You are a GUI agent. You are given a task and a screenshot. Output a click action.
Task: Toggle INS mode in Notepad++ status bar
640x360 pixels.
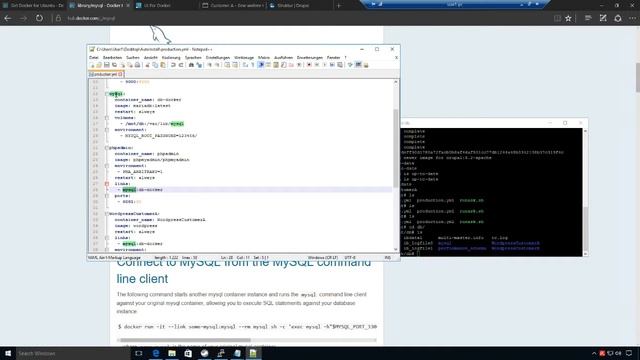coord(387,258)
